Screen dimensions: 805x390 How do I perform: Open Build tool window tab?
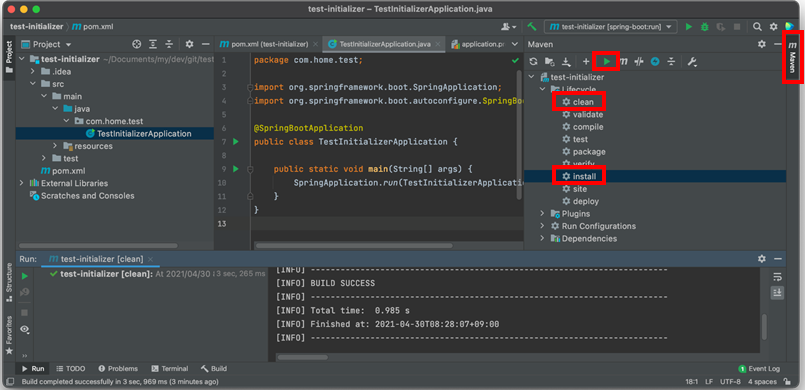click(214, 368)
